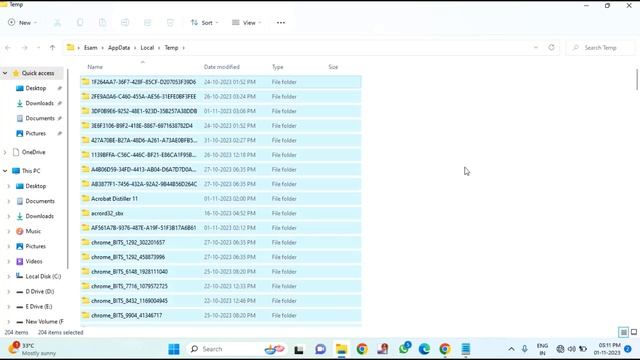This screenshot has width=640, height=360.
Task: Expand Local Disk (C:) node
Action: pyautogui.click(x=9, y=277)
